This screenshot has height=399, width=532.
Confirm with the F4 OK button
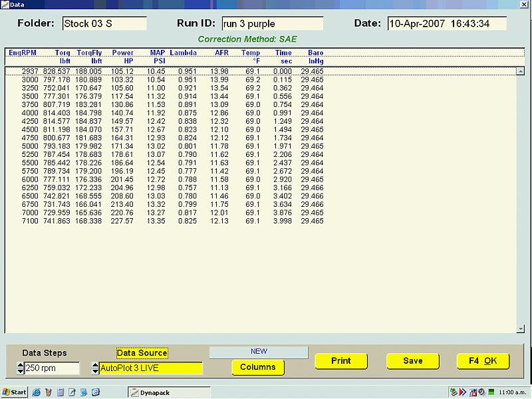pyautogui.click(x=483, y=361)
